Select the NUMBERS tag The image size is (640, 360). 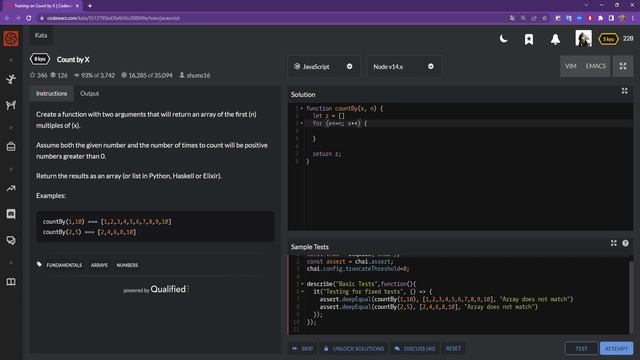coord(127,265)
